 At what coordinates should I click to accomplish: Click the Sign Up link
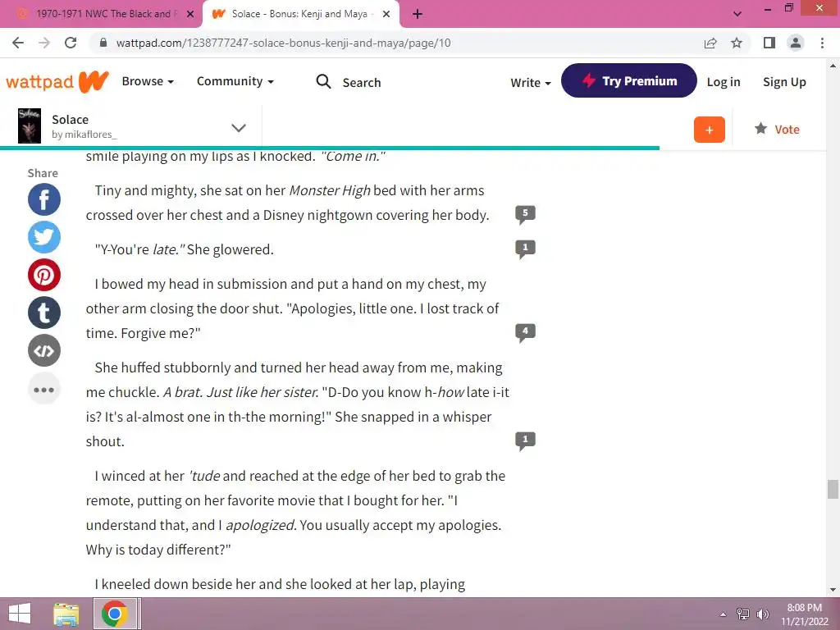click(784, 82)
